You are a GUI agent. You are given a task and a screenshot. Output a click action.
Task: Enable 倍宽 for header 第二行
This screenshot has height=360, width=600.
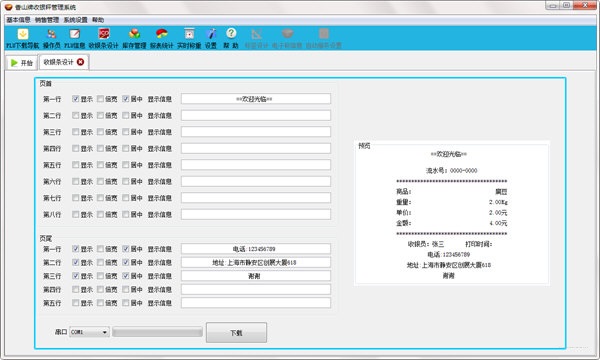(x=100, y=115)
